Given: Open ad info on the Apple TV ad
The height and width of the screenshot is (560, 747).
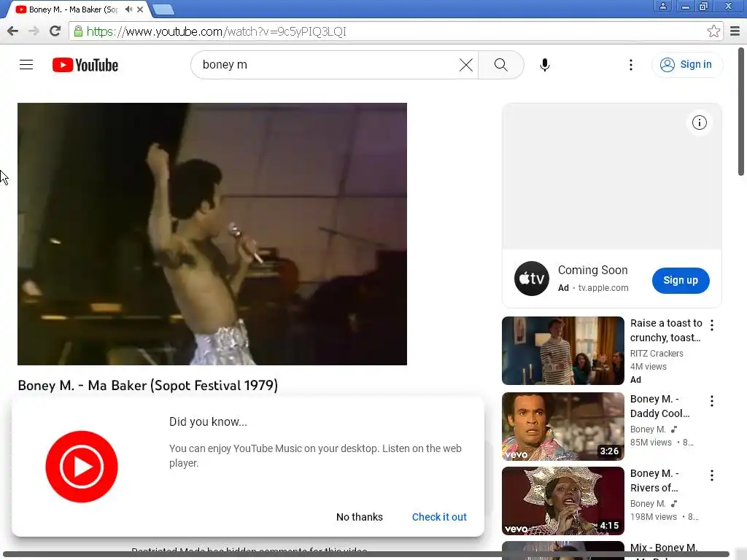Looking at the screenshot, I should 700,122.
